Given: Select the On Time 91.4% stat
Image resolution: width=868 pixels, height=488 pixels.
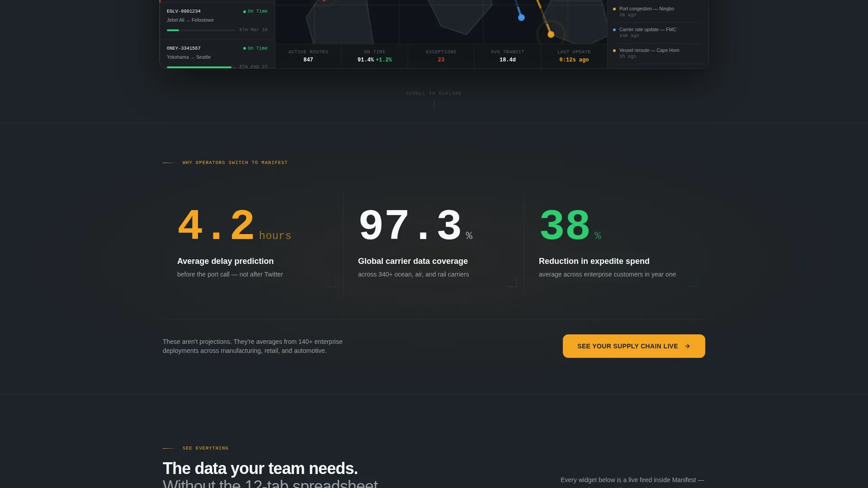Looking at the screenshot, I should [375, 56].
